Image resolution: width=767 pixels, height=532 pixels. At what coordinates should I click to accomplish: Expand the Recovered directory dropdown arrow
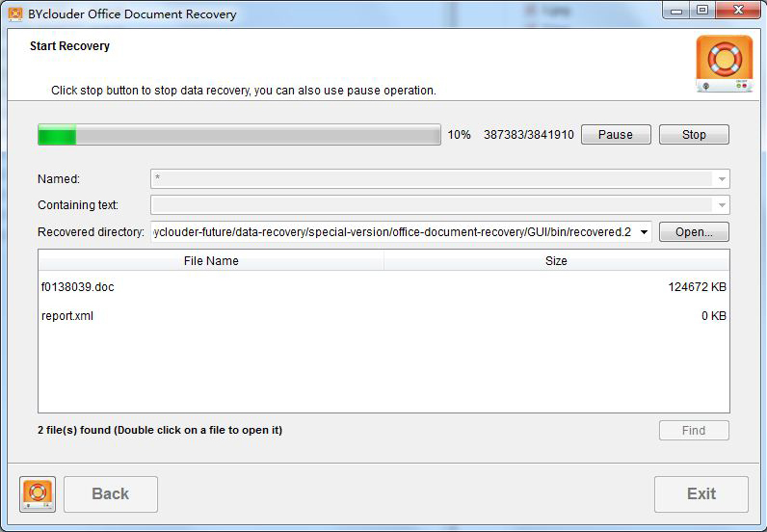[x=643, y=232]
